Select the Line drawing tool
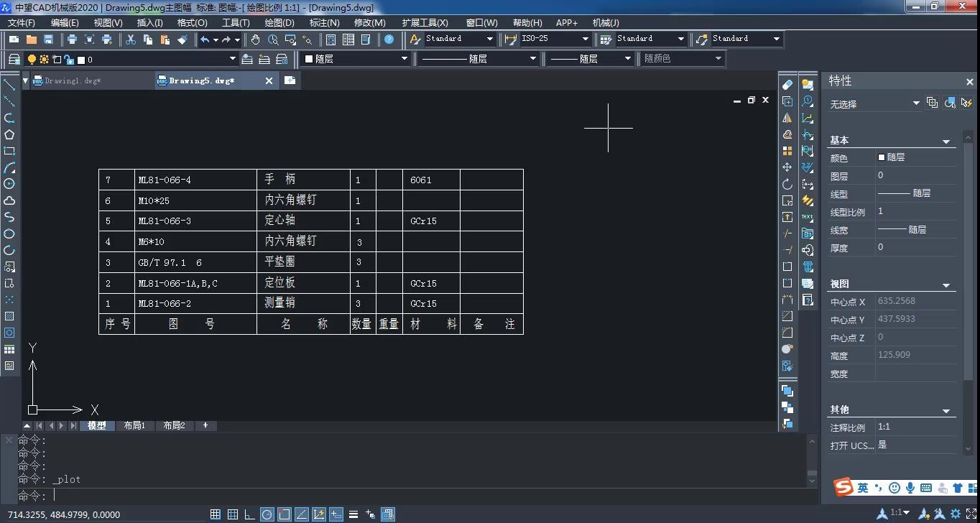This screenshot has height=523, width=980. click(x=9, y=85)
